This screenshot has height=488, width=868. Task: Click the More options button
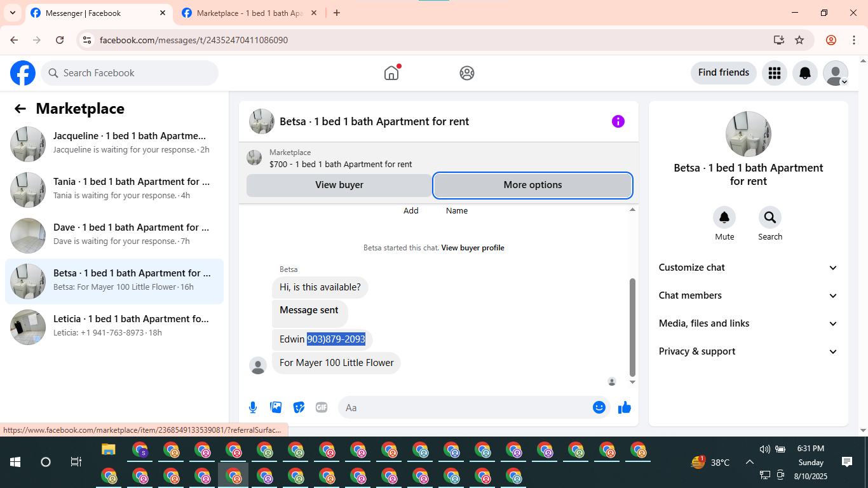(x=532, y=185)
